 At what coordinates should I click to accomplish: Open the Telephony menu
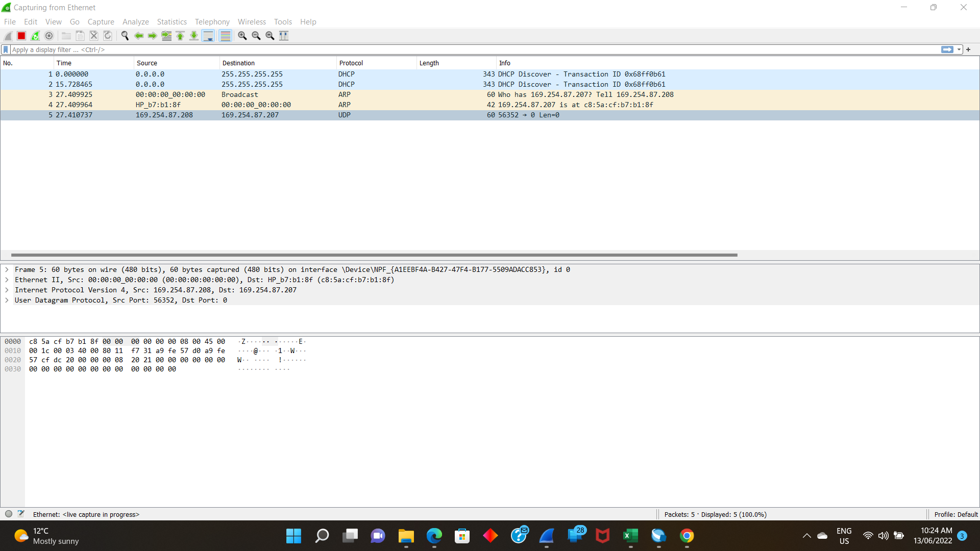pos(212,22)
